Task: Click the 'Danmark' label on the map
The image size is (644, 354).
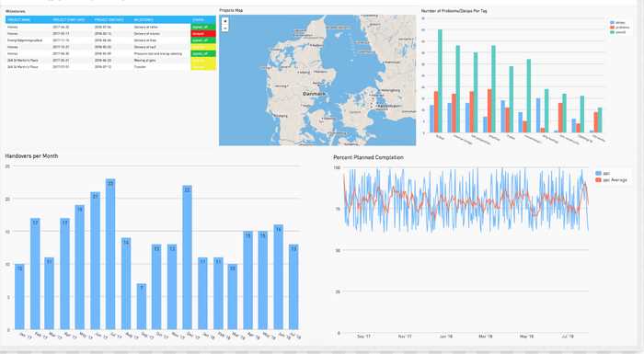Action: pyautogui.click(x=314, y=94)
